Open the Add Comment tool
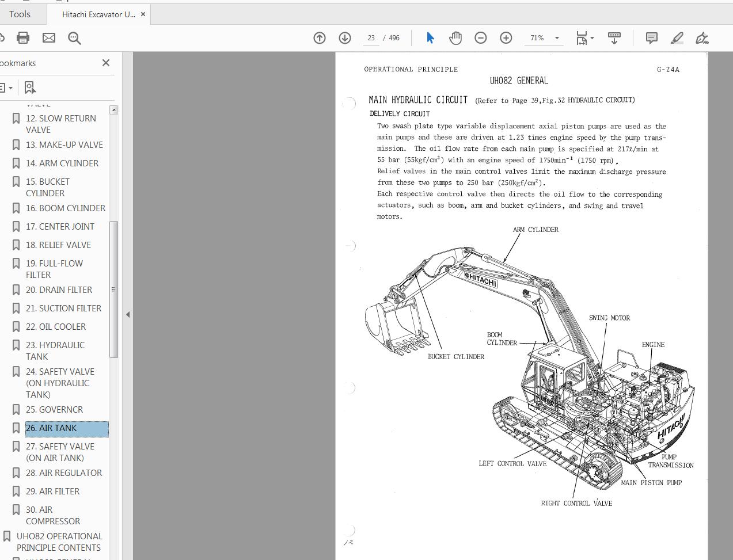The height and width of the screenshot is (560, 733). click(x=651, y=37)
